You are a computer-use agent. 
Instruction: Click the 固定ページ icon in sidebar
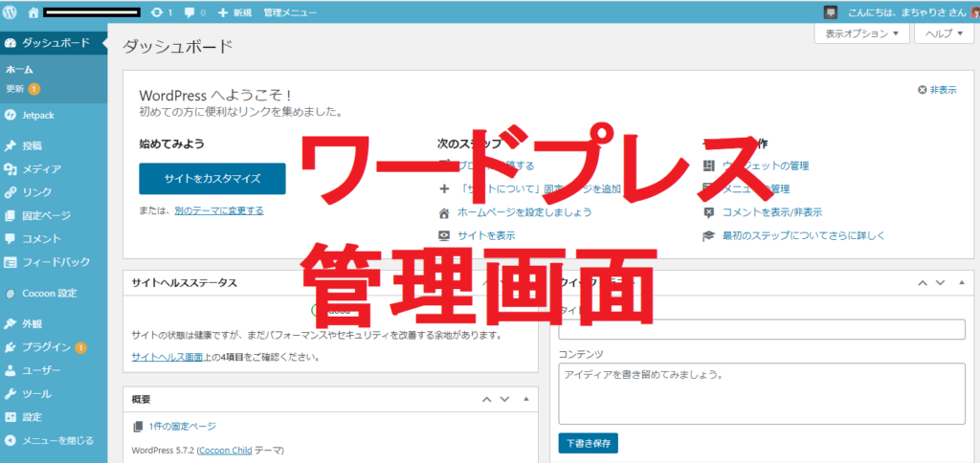pyautogui.click(x=10, y=215)
